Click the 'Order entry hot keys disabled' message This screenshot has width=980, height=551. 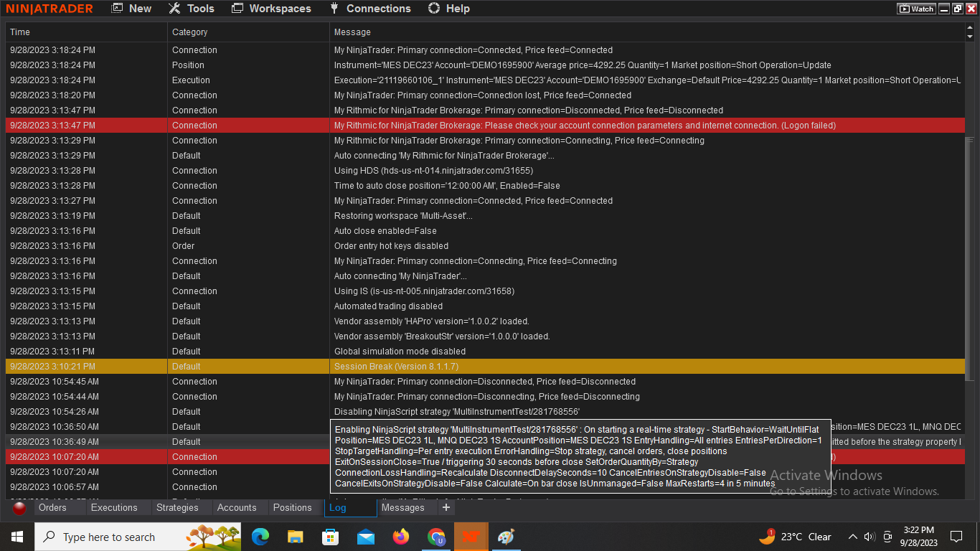pyautogui.click(x=391, y=246)
